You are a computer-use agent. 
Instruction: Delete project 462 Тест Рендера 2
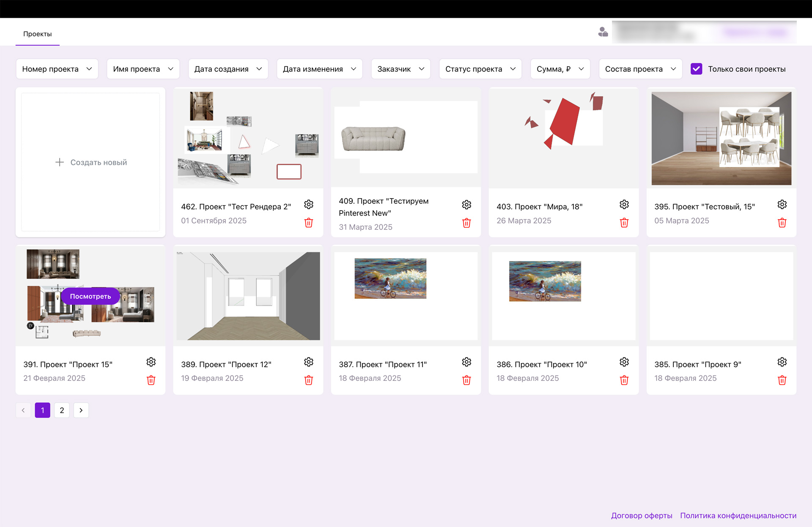click(x=309, y=223)
